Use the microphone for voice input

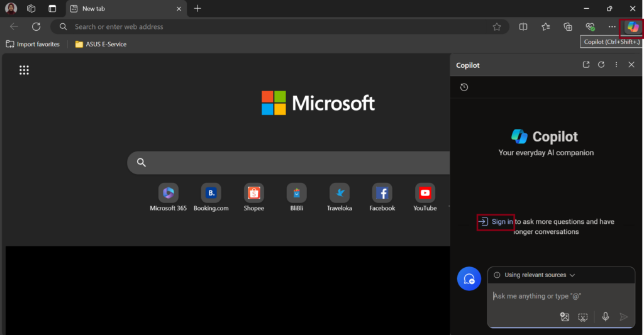(605, 317)
